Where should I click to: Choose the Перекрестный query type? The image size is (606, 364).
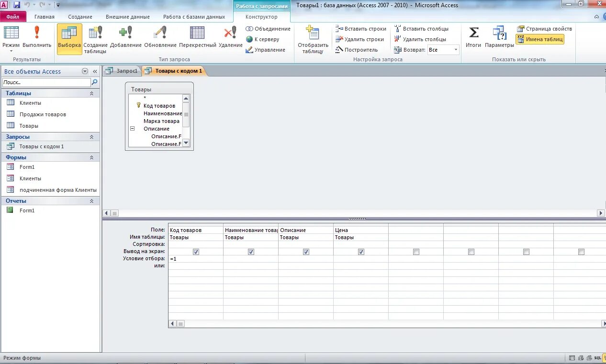point(198,38)
